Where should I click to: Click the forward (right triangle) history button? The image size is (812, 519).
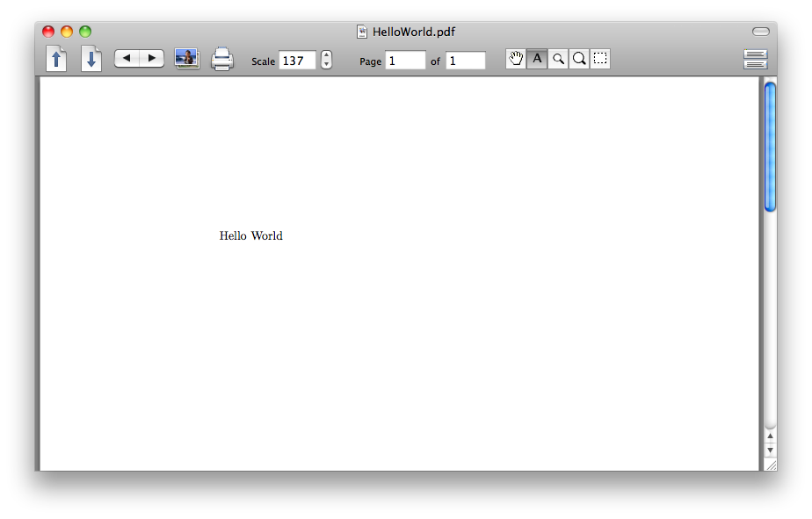click(152, 58)
